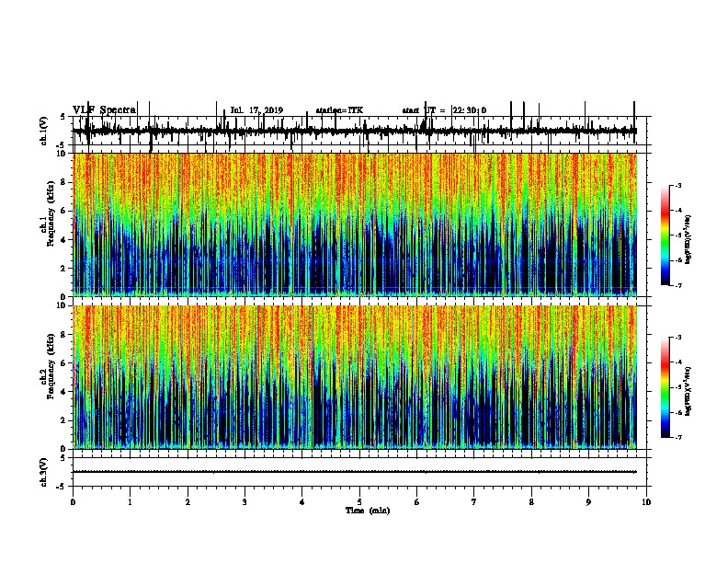Click the "8" kHz tick of ch.1 spectrogram

[x=64, y=182]
